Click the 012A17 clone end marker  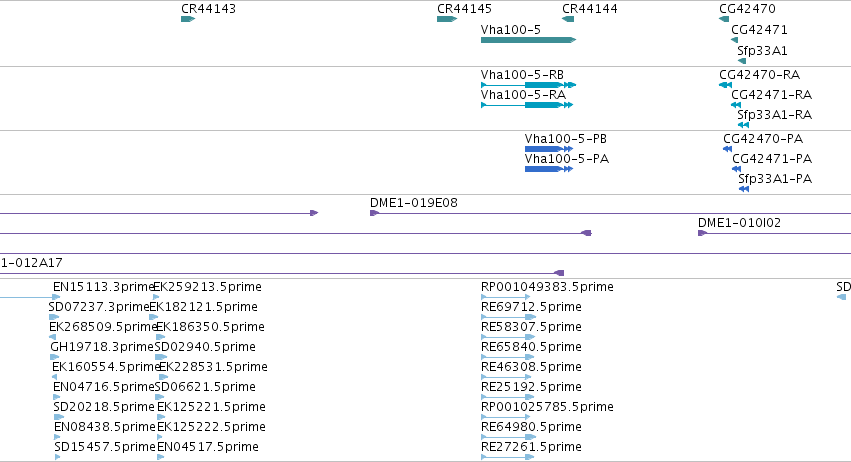559,273
